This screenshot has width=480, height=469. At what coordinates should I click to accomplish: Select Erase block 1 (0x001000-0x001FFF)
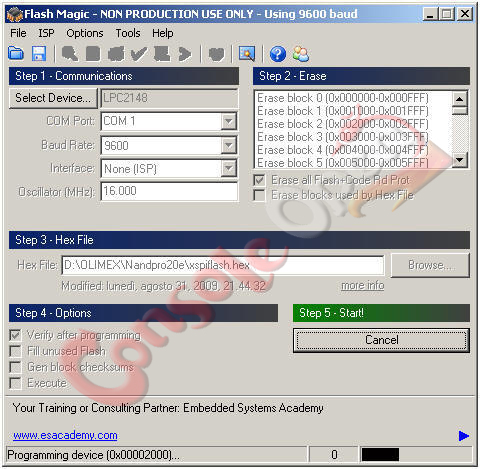tap(343, 111)
